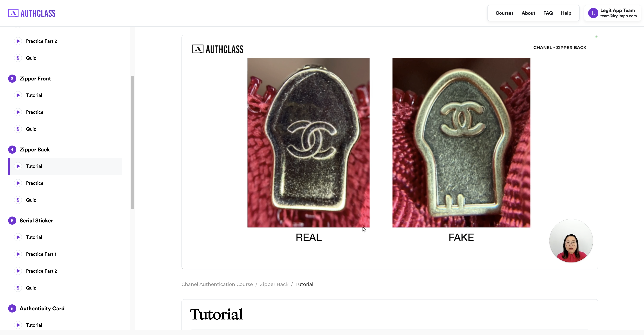
Task: Click the play icon beside Zipper Back Practice
Action: [x=18, y=183]
